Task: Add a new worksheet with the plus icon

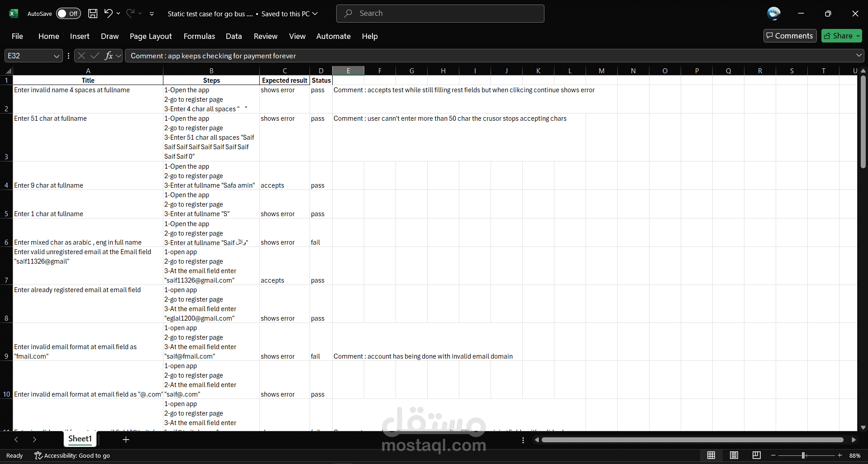Action: [x=125, y=440]
